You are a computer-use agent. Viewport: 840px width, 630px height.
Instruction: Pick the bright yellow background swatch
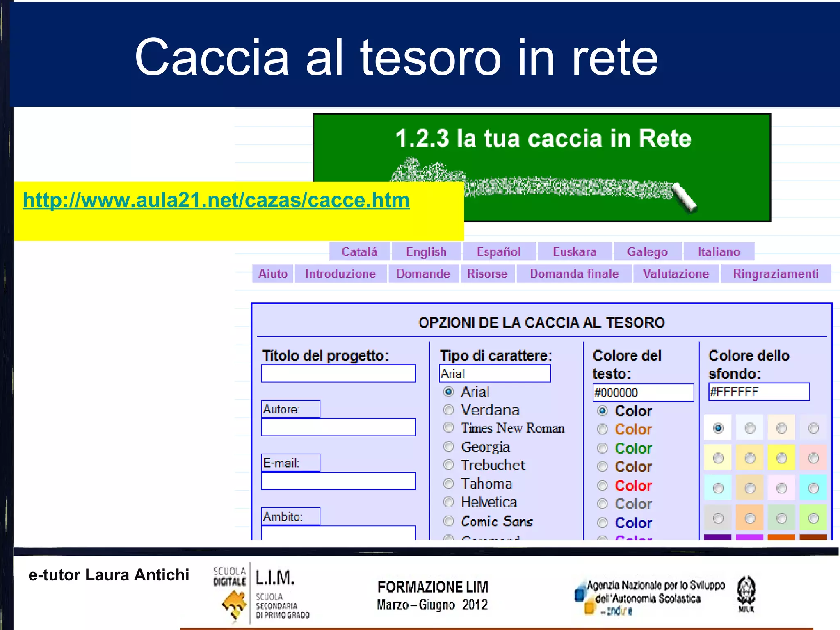click(x=782, y=458)
